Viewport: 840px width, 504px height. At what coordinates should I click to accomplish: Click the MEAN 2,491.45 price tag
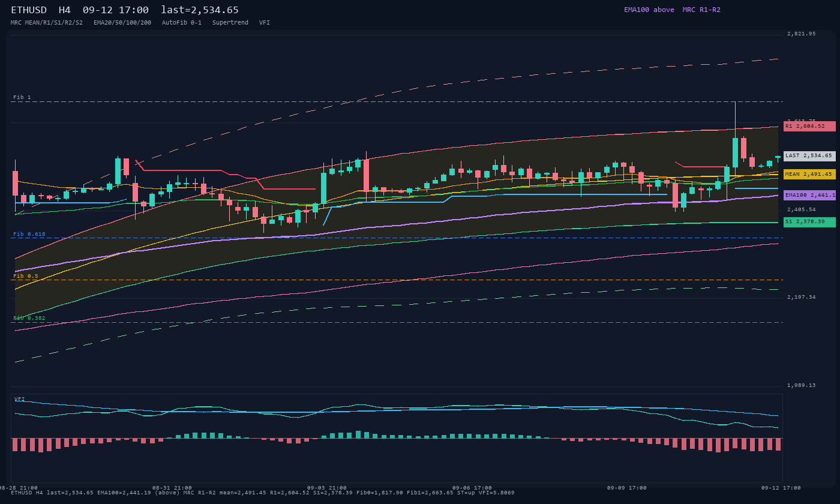coord(809,174)
